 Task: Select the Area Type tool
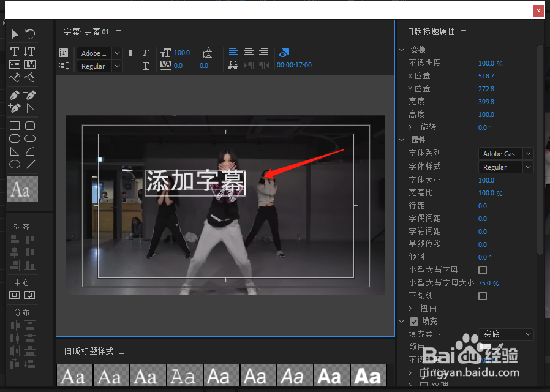pos(13,64)
